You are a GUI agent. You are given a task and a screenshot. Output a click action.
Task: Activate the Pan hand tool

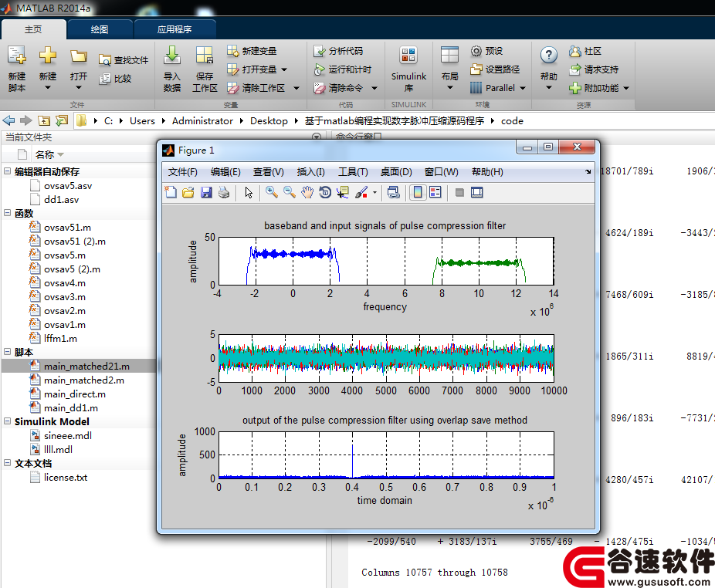(307, 192)
